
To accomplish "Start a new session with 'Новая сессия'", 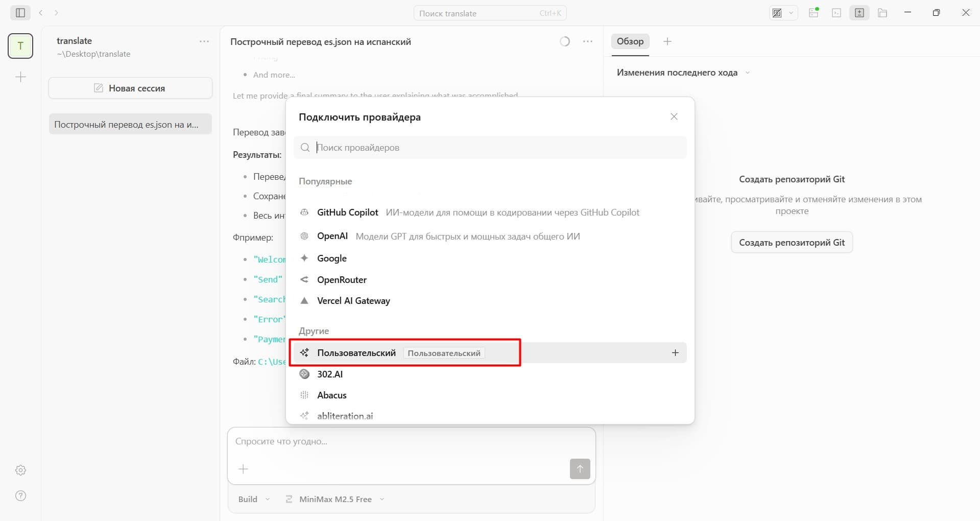I will coord(130,88).
